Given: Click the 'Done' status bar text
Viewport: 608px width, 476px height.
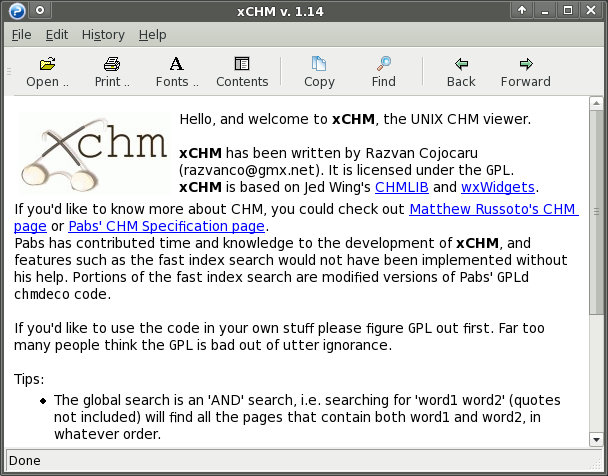Looking at the screenshot, I should (25, 460).
